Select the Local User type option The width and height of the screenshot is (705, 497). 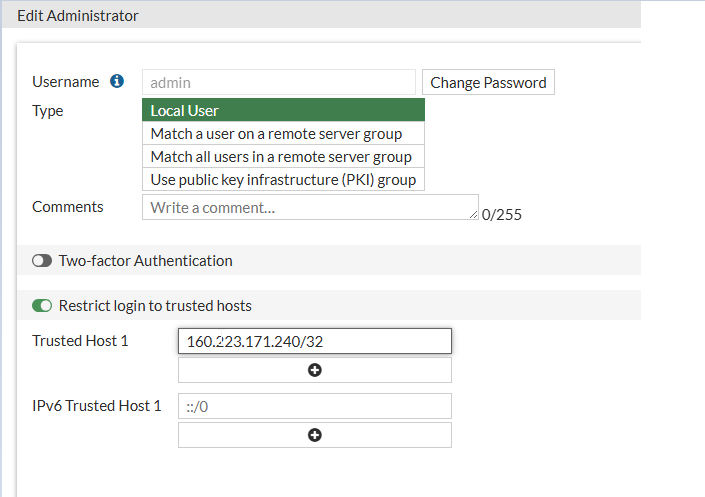tap(283, 110)
